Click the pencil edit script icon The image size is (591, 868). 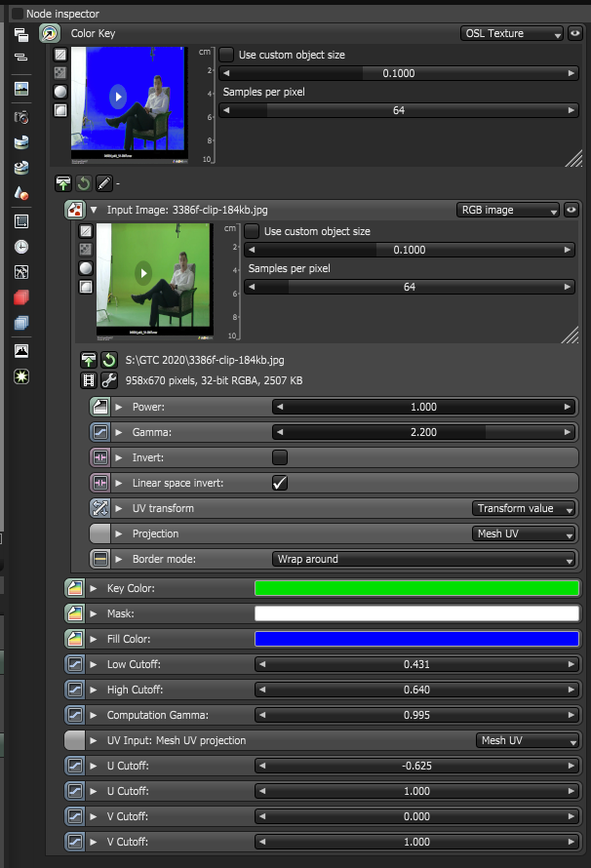click(x=104, y=182)
